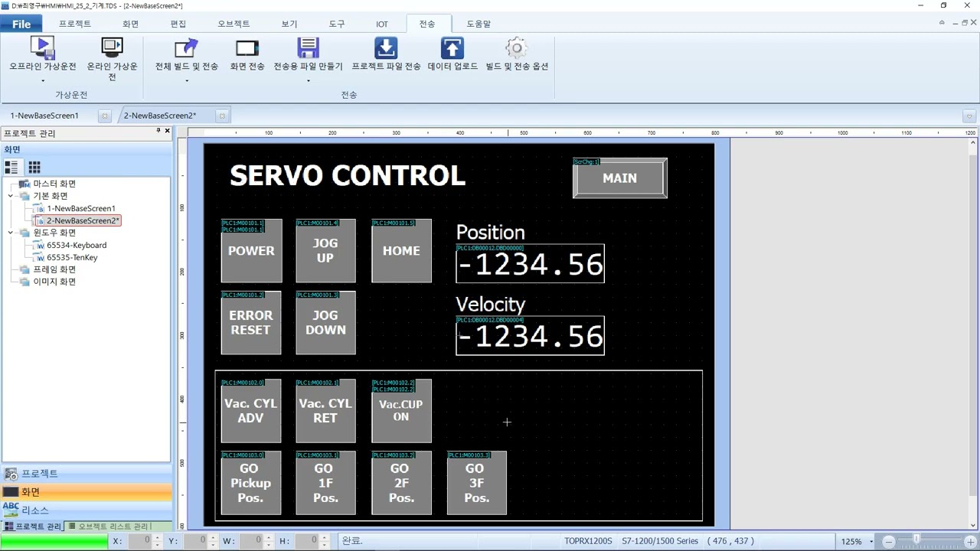Select 65534-Keyboard window screen
Screen dimensions: 980x551
click(x=77, y=245)
